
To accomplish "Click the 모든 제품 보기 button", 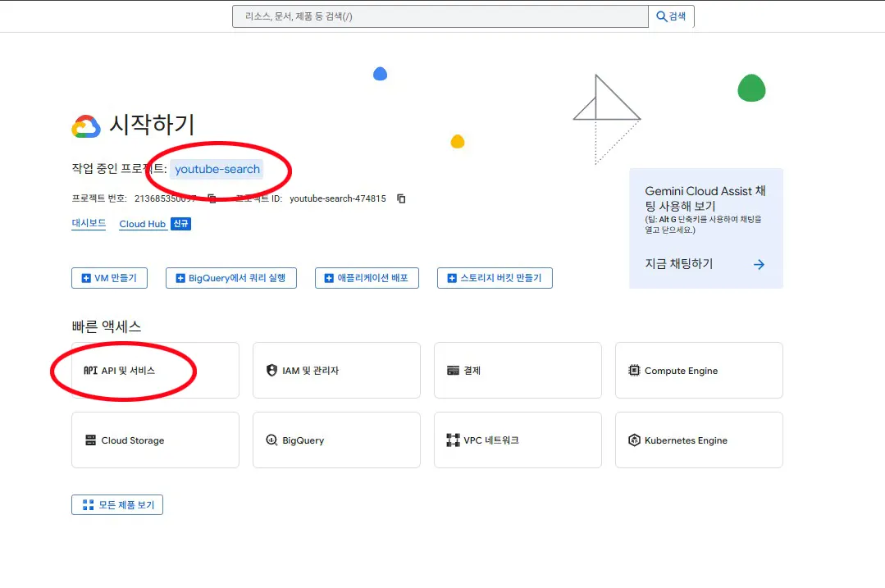I will point(116,504).
